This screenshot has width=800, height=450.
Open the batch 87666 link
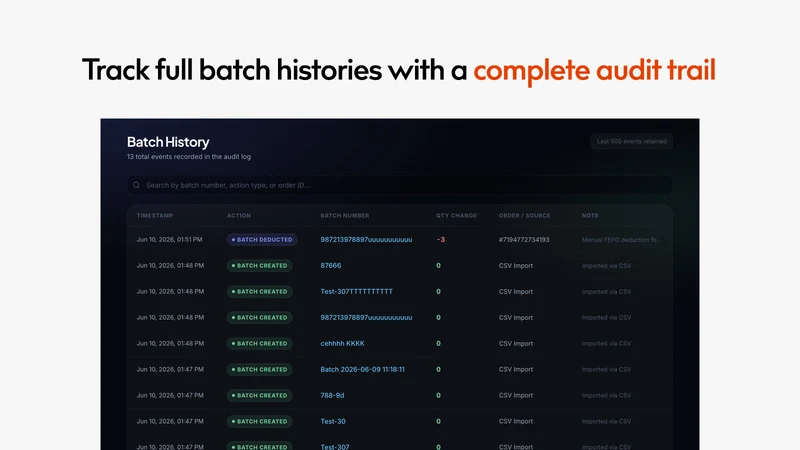[331, 266]
